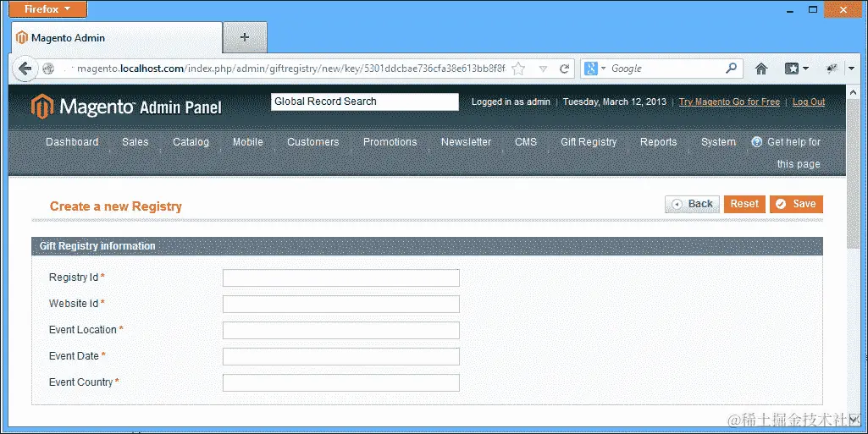Open the address bar history dropdown arrow
Image resolution: width=868 pixels, height=434 pixels.
pos(543,69)
